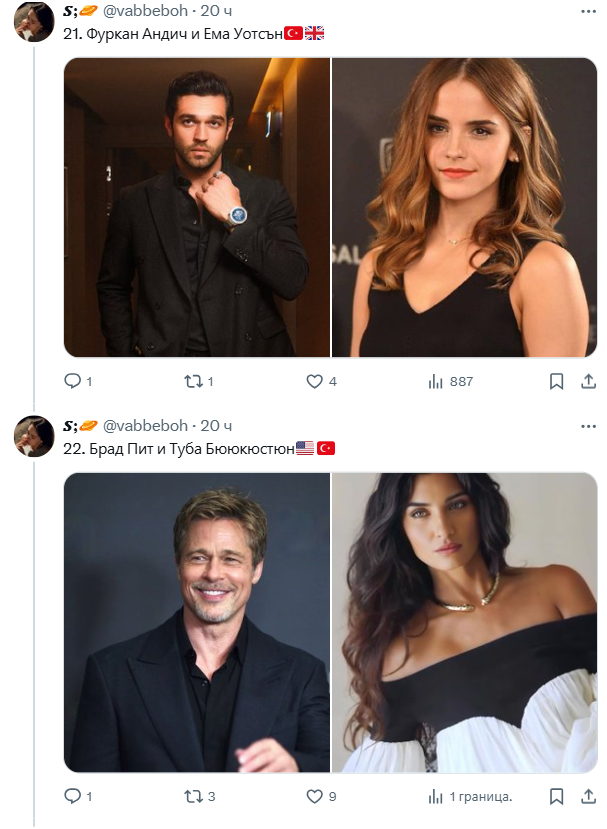Open photo of woman in off-shoulder top
This screenshot has height=829, width=607.
tap(464, 622)
